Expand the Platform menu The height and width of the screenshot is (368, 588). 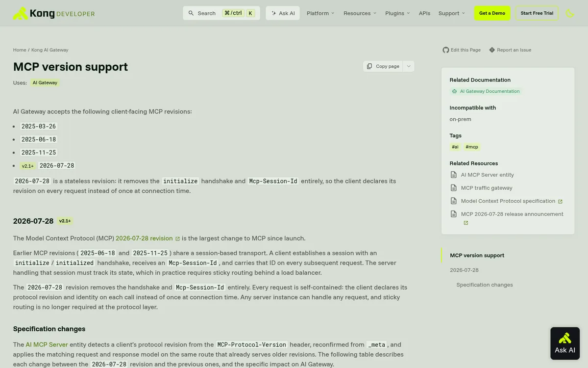click(x=320, y=13)
